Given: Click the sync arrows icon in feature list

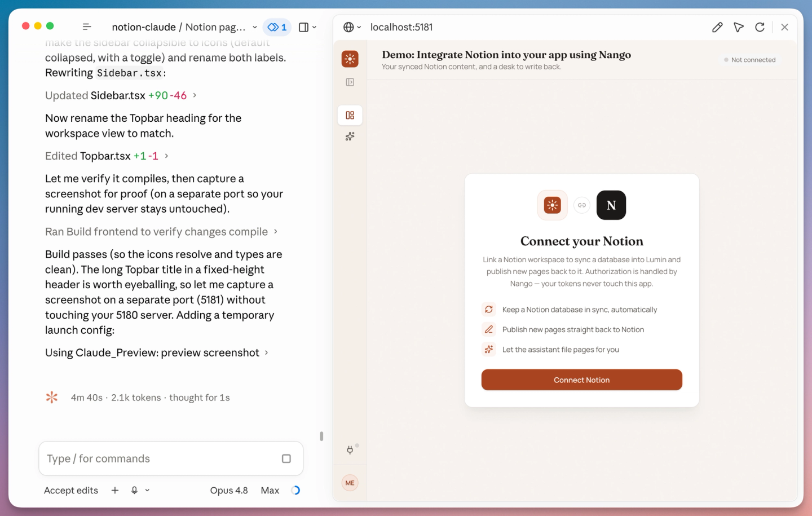Looking at the screenshot, I should coord(489,310).
